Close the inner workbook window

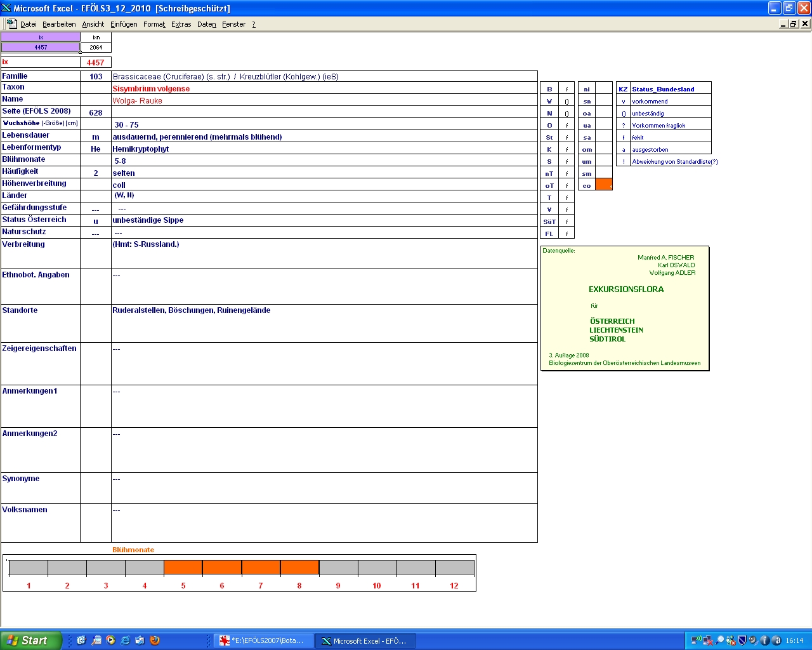[805, 23]
